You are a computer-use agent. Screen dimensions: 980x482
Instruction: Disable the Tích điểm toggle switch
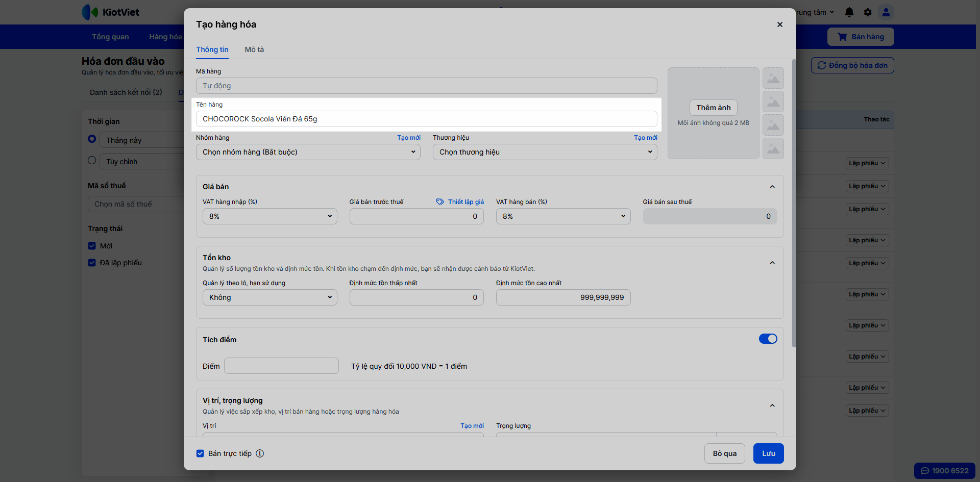[768, 339]
